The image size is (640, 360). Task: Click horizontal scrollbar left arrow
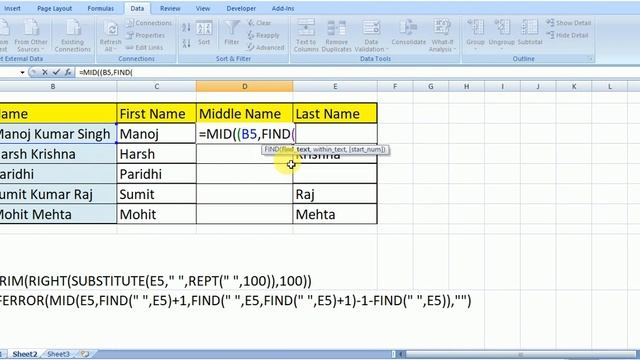pyautogui.click(x=401, y=354)
